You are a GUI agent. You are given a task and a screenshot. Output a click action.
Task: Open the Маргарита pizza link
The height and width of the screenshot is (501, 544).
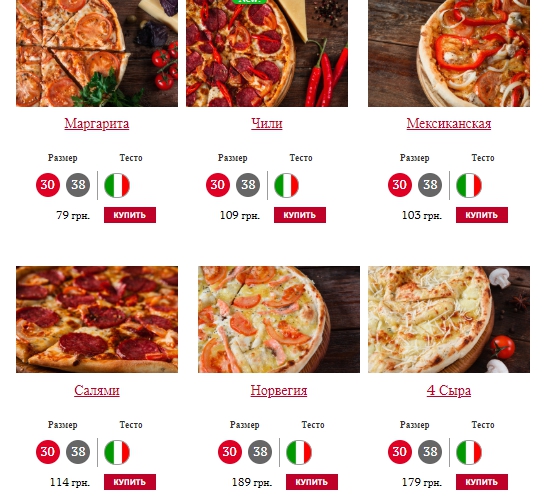[97, 124]
